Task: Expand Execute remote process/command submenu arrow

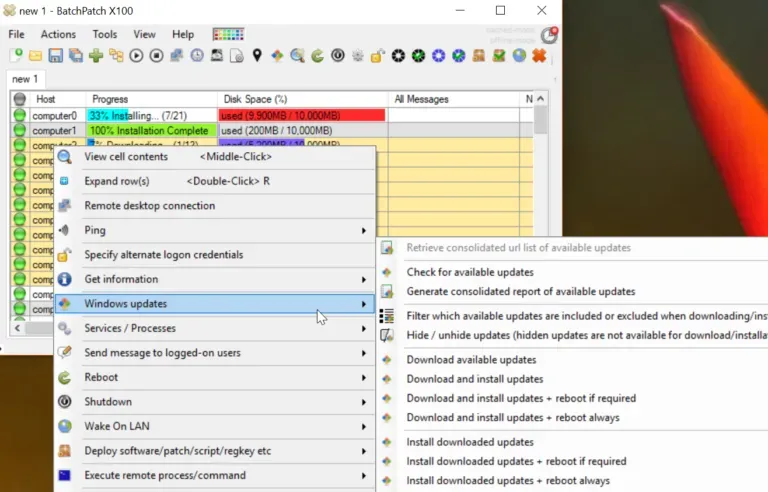Action: pos(363,475)
